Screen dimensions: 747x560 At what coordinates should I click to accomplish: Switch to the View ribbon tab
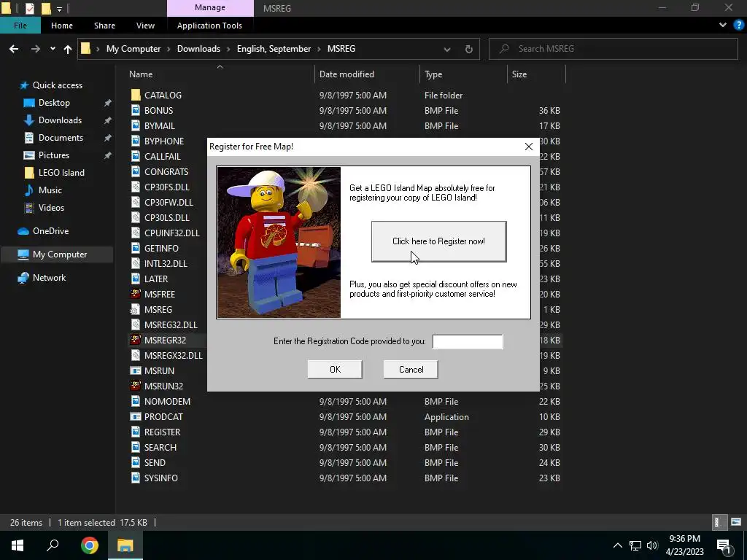145,26
